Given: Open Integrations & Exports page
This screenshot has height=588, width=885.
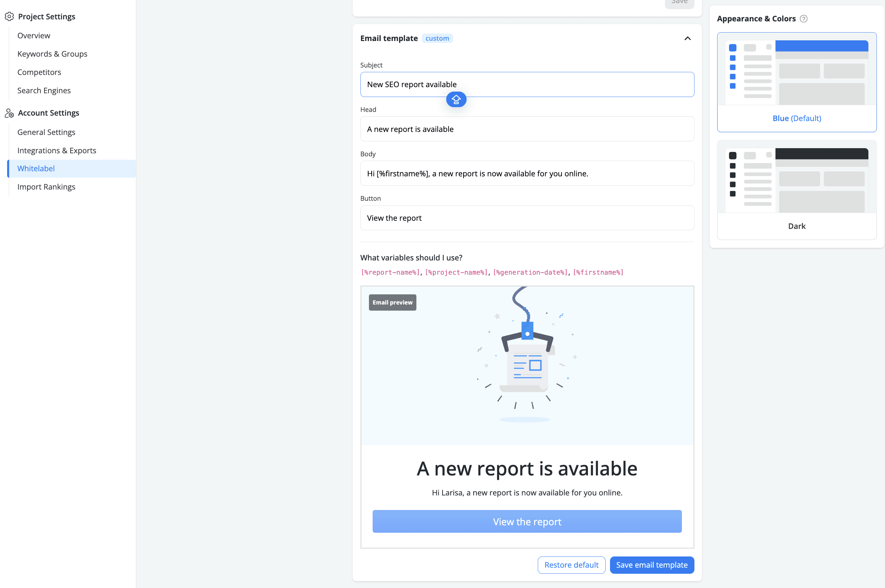Looking at the screenshot, I should click(57, 150).
